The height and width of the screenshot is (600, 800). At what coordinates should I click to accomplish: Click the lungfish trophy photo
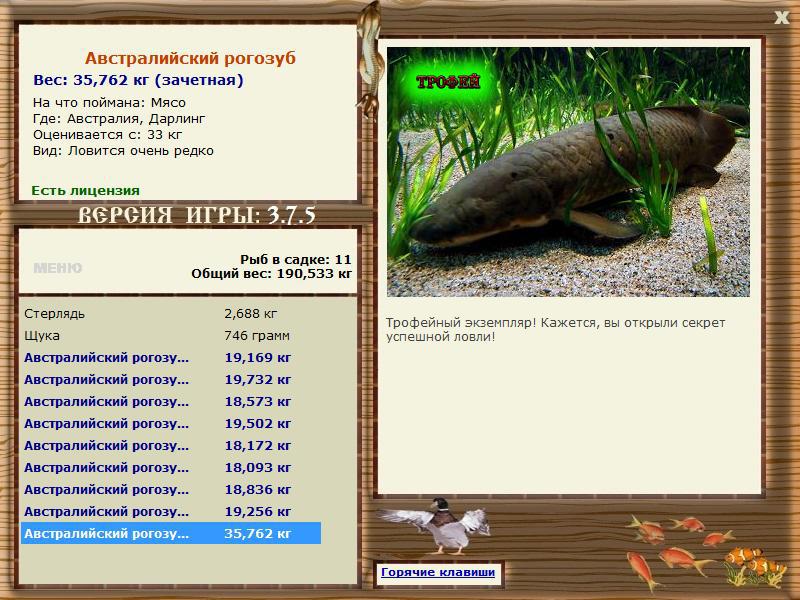pos(568,172)
